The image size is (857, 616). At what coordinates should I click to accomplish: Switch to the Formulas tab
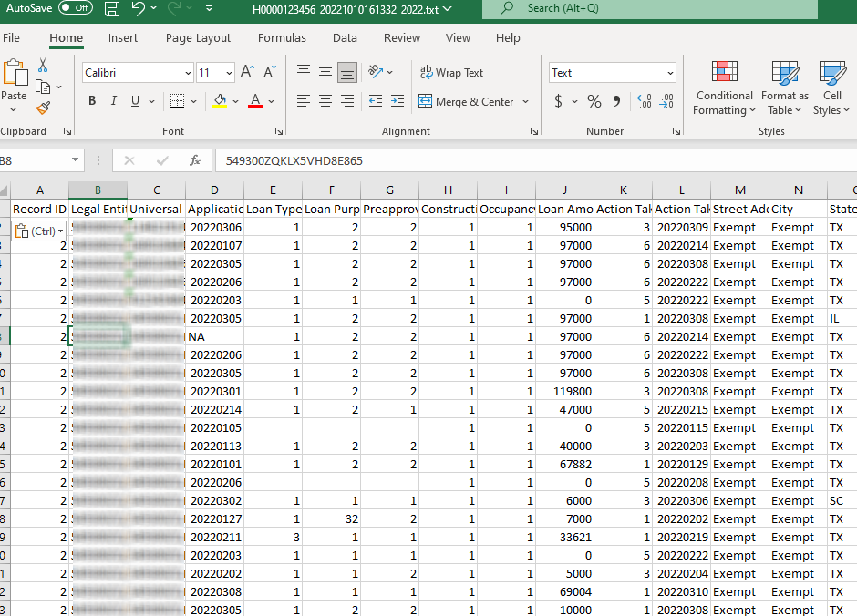point(282,38)
